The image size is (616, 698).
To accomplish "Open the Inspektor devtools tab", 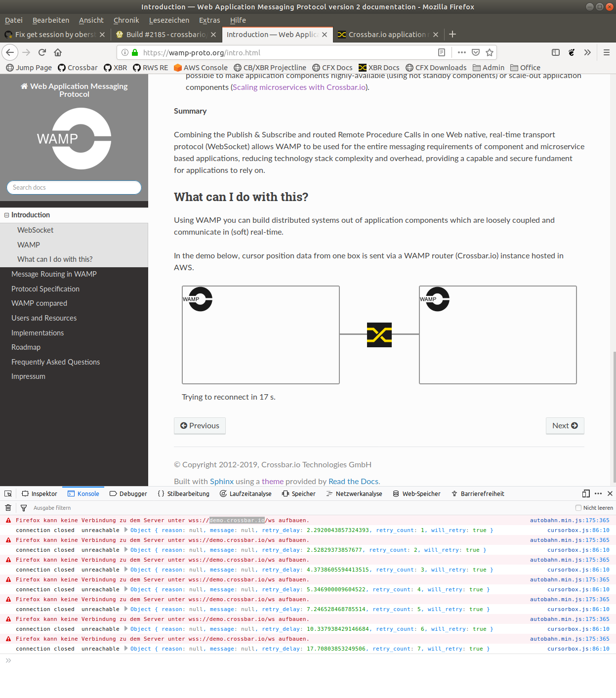I will click(40, 493).
